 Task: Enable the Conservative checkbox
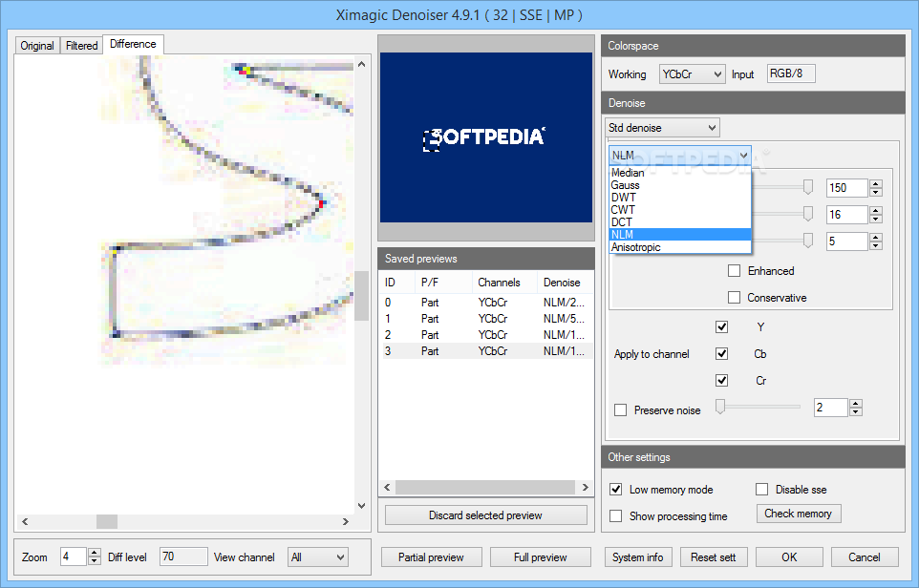click(734, 298)
